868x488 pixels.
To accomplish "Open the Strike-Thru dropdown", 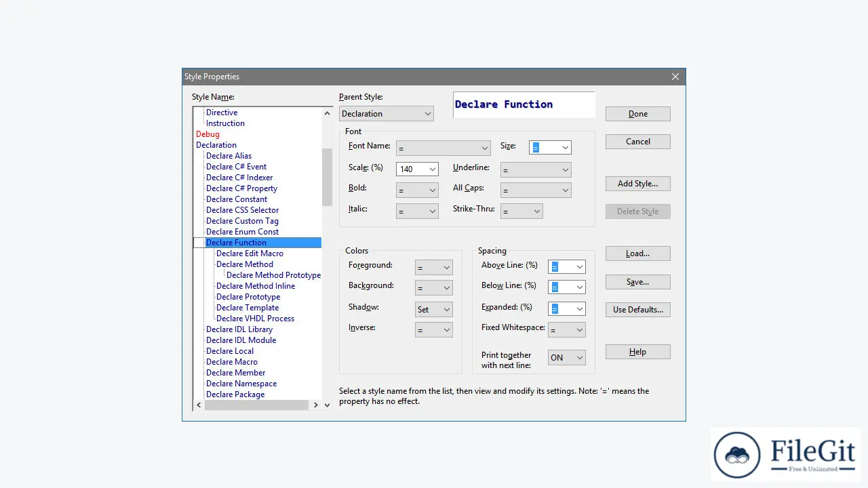I will coord(521,211).
